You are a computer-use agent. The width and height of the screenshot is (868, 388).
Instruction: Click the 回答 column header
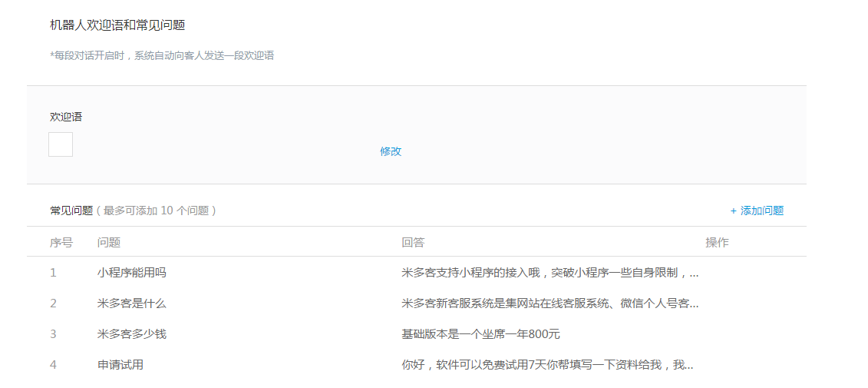pyautogui.click(x=413, y=243)
